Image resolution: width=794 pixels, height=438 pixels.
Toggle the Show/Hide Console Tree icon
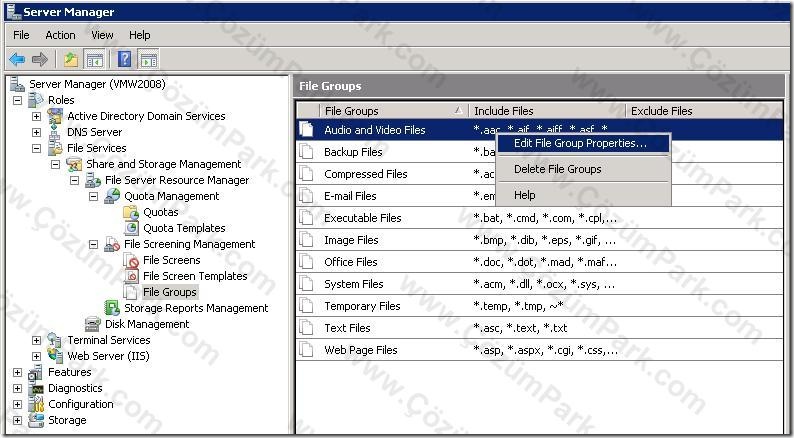(x=94, y=60)
